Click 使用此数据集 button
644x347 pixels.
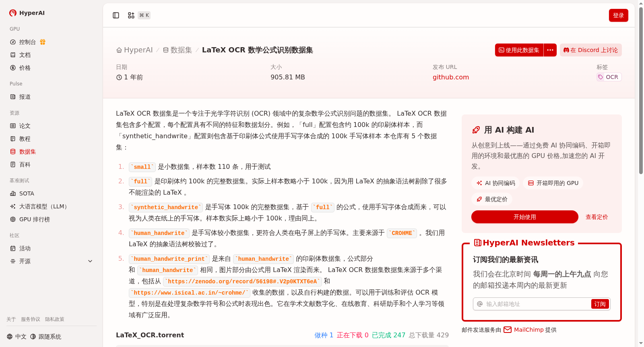[519, 50]
